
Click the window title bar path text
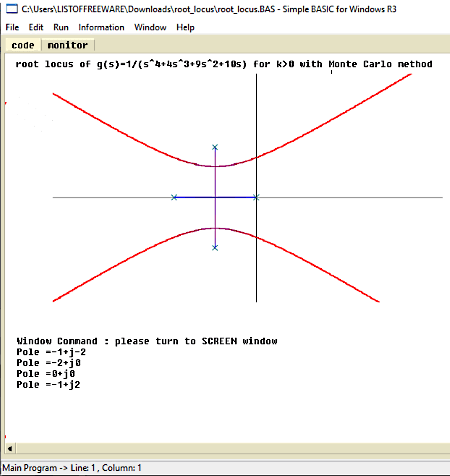coord(209,9)
